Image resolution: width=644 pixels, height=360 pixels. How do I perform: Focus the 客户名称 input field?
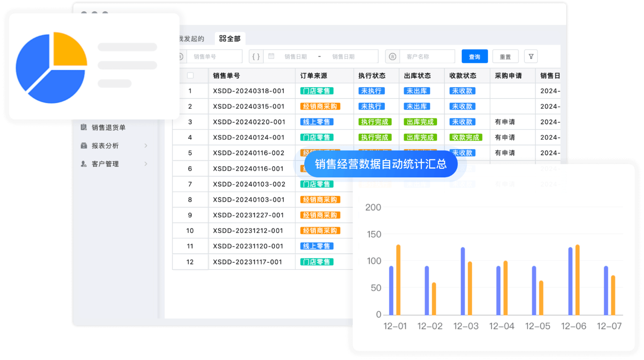(427, 56)
